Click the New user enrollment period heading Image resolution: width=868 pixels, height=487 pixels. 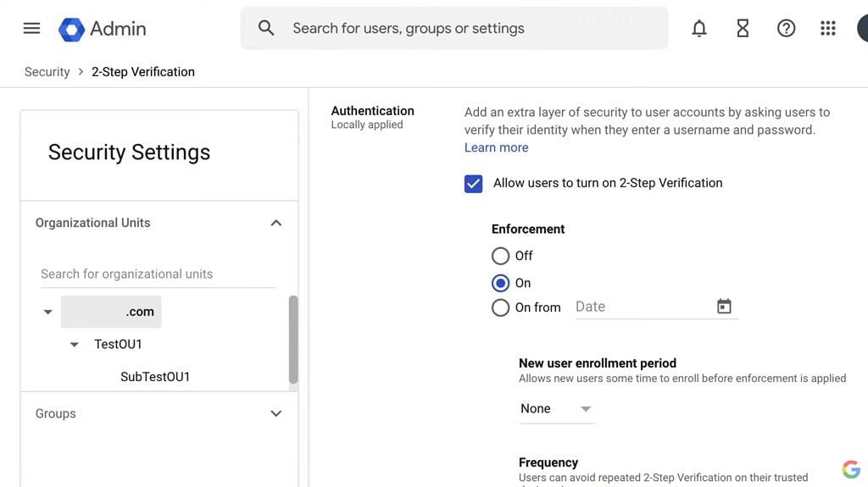tap(598, 363)
